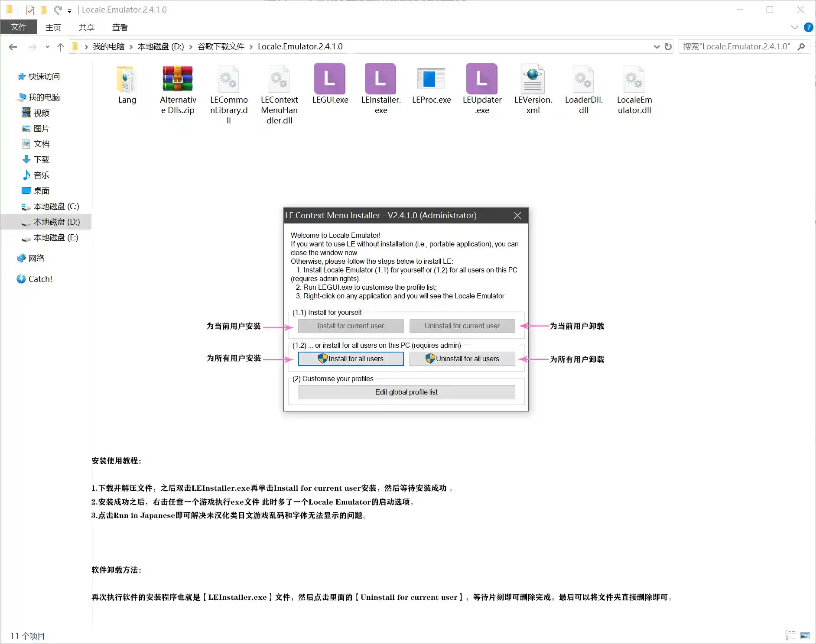Select LECommonLibrary.dll

(x=229, y=79)
